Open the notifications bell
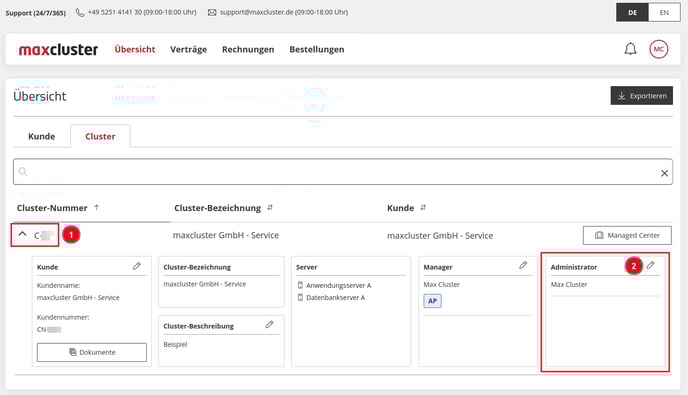 tap(630, 49)
